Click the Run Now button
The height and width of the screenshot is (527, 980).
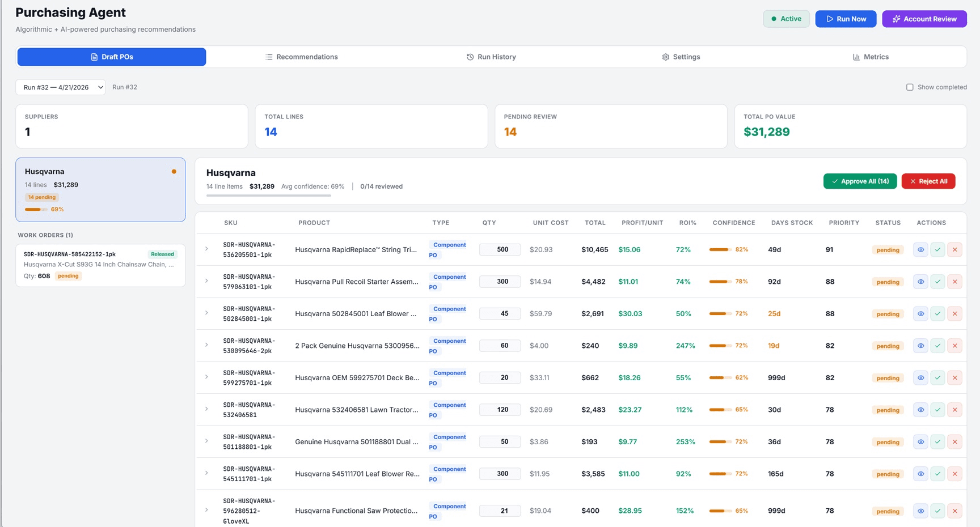(x=846, y=19)
